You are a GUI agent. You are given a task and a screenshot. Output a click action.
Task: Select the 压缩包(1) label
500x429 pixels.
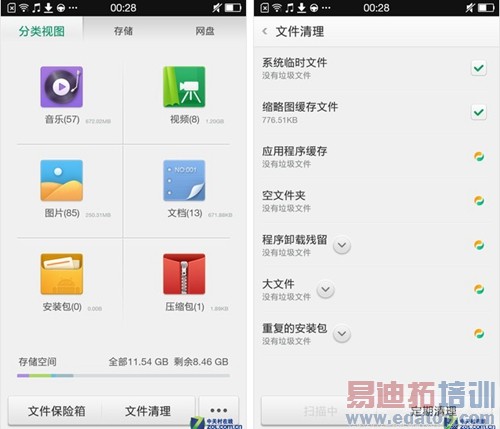pos(185,307)
